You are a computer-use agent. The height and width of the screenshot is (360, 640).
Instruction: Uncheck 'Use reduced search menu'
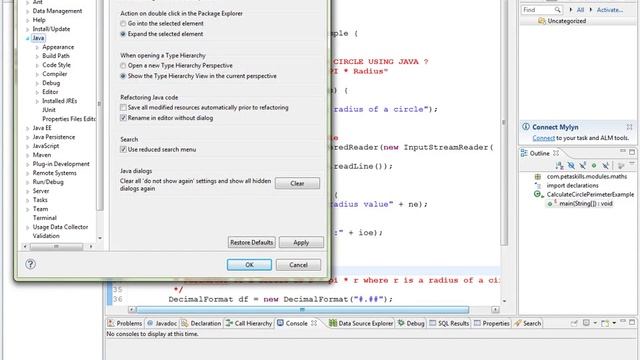(123, 149)
